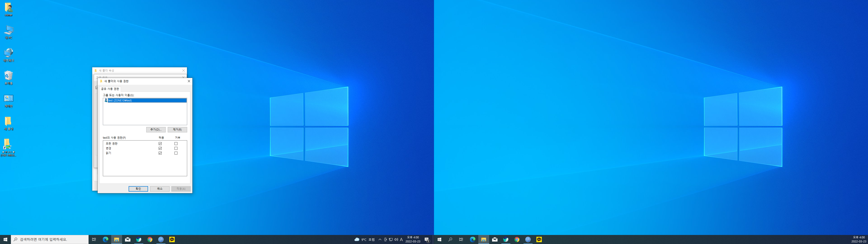This screenshot has width=868, height=244.
Task: Select the 새 폴더 desktop folder icon
Action: click(x=8, y=123)
